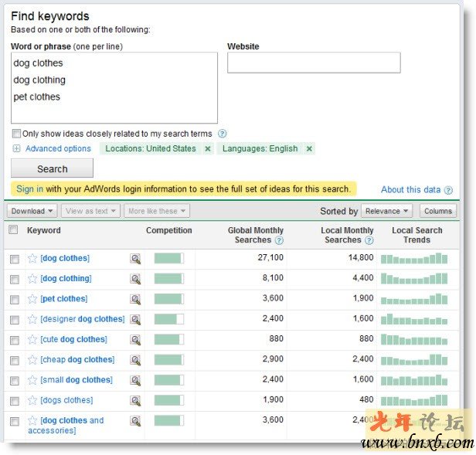
Task: Check the [dogs clothes] row checkbox
Action: [x=14, y=401]
